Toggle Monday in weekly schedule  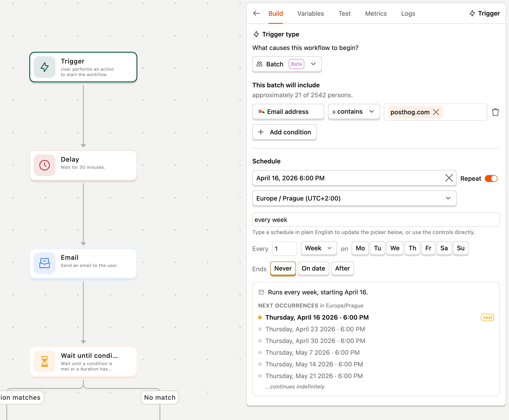[360, 248]
